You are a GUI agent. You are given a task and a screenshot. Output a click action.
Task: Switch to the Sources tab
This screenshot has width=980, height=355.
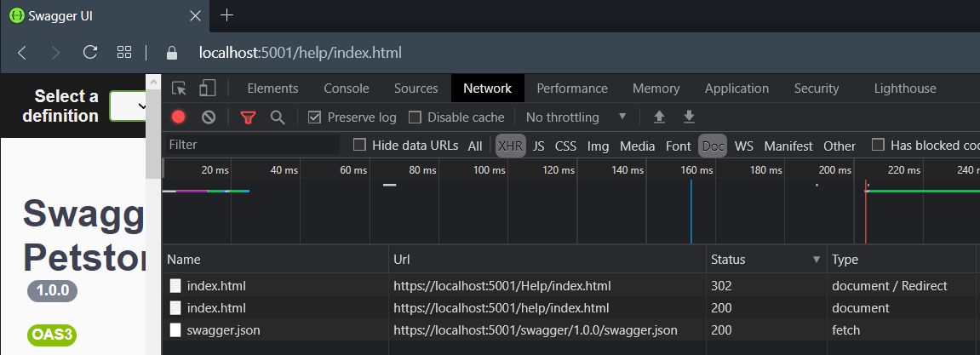pos(415,89)
